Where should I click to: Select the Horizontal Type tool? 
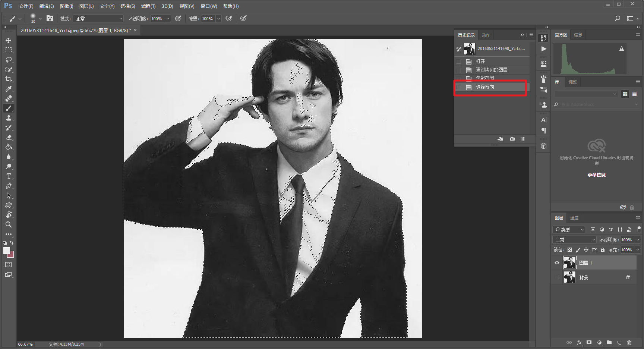(x=9, y=176)
